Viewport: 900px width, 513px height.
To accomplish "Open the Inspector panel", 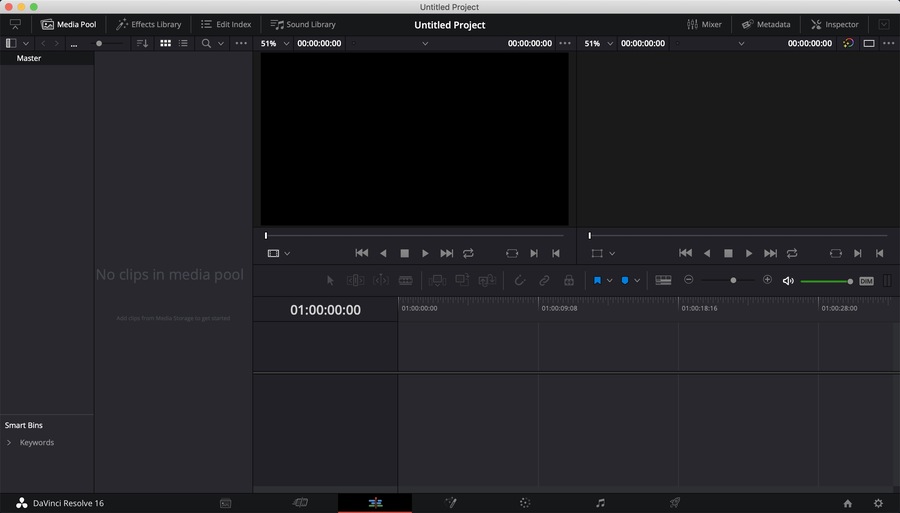I will (835, 25).
